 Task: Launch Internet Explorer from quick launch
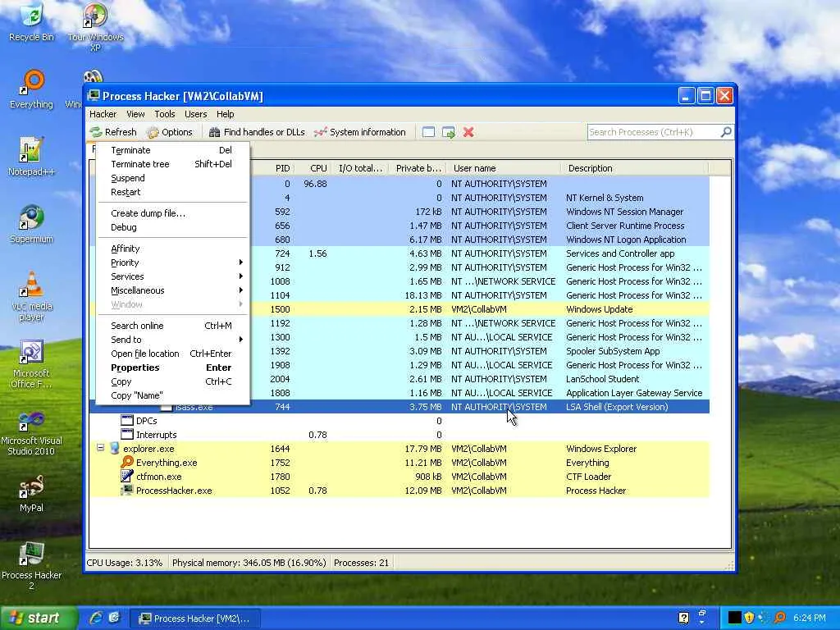pyautogui.click(x=95, y=618)
